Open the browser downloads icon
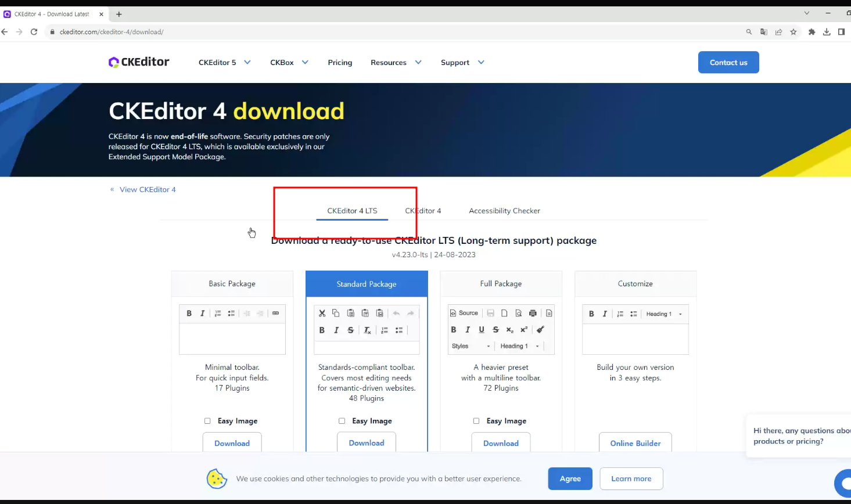This screenshot has height=504, width=851. click(x=827, y=32)
